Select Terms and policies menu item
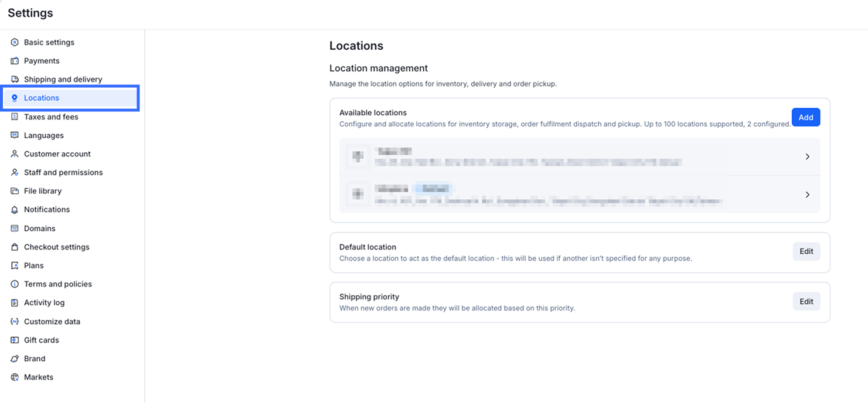This screenshot has height=403, width=868. [x=57, y=284]
